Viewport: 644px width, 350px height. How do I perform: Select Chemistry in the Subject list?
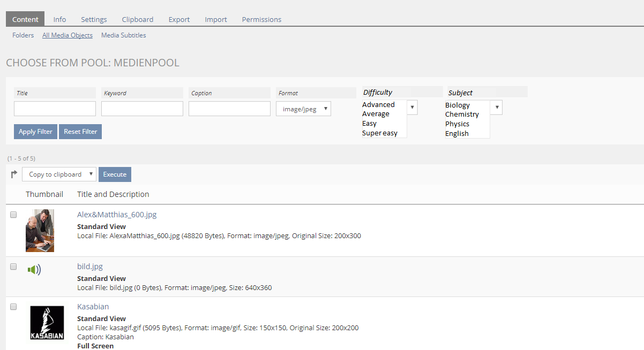462,115
